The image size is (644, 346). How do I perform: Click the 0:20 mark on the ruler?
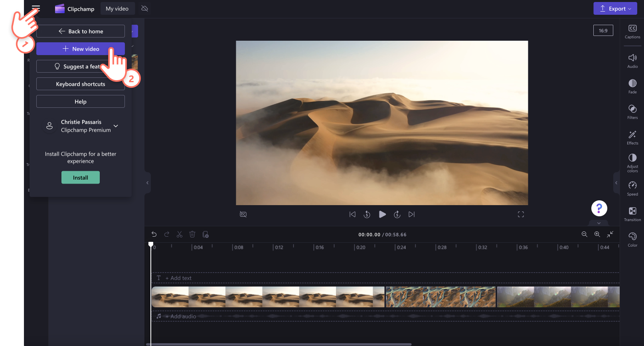(x=361, y=247)
